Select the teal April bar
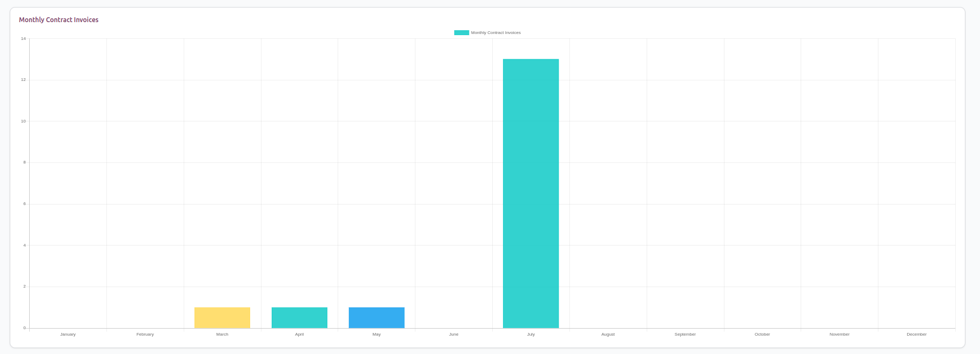The image size is (980, 354). pyautogui.click(x=299, y=318)
